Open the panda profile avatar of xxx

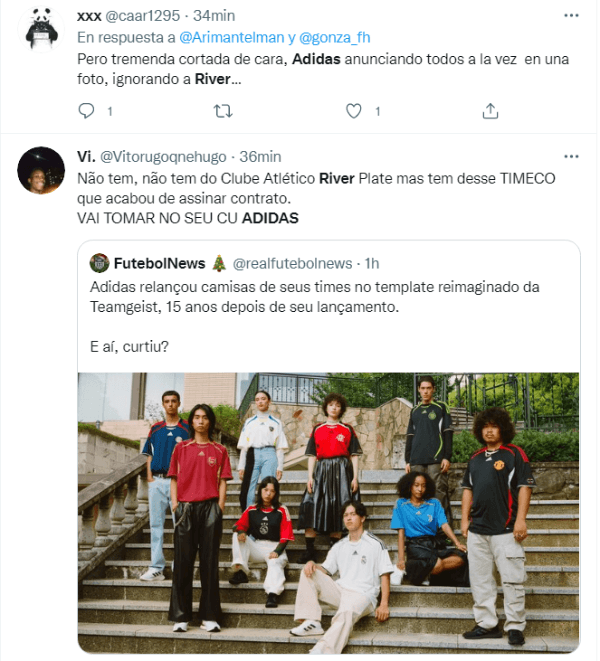tap(41, 29)
